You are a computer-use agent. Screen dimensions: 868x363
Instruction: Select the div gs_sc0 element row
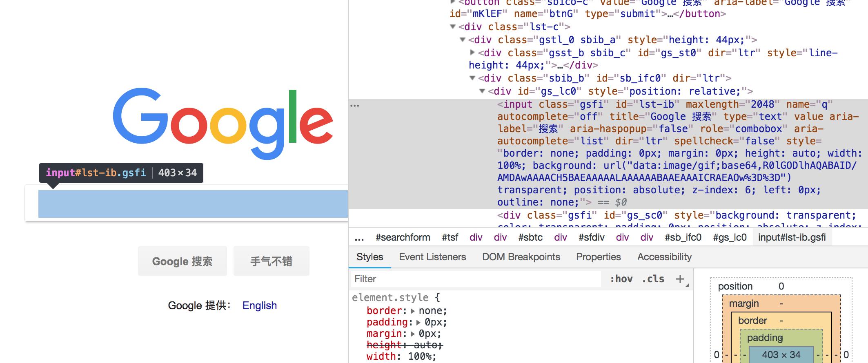[608, 218]
